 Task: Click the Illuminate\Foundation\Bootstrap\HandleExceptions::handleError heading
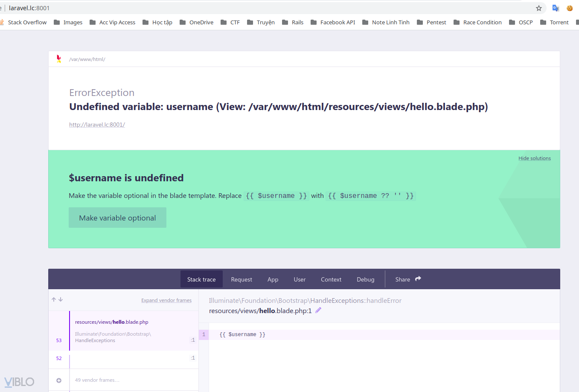click(x=305, y=301)
